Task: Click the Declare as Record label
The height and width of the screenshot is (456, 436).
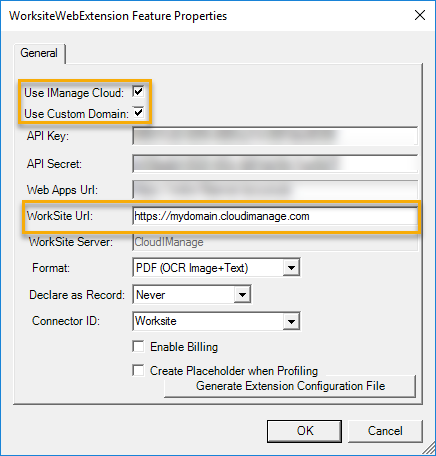Action: click(77, 295)
